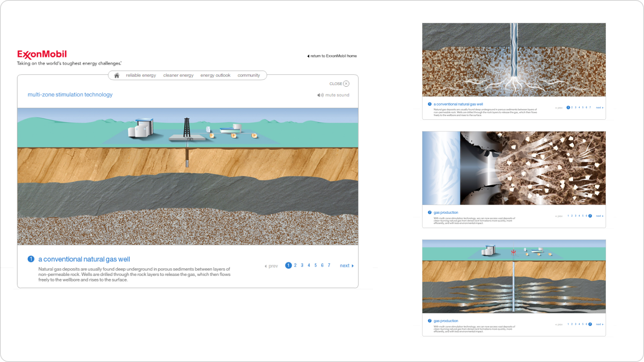The width and height of the screenshot is (644, 362).
Task: Click the next arrow in the main step navigation
Action: [346, 265]
